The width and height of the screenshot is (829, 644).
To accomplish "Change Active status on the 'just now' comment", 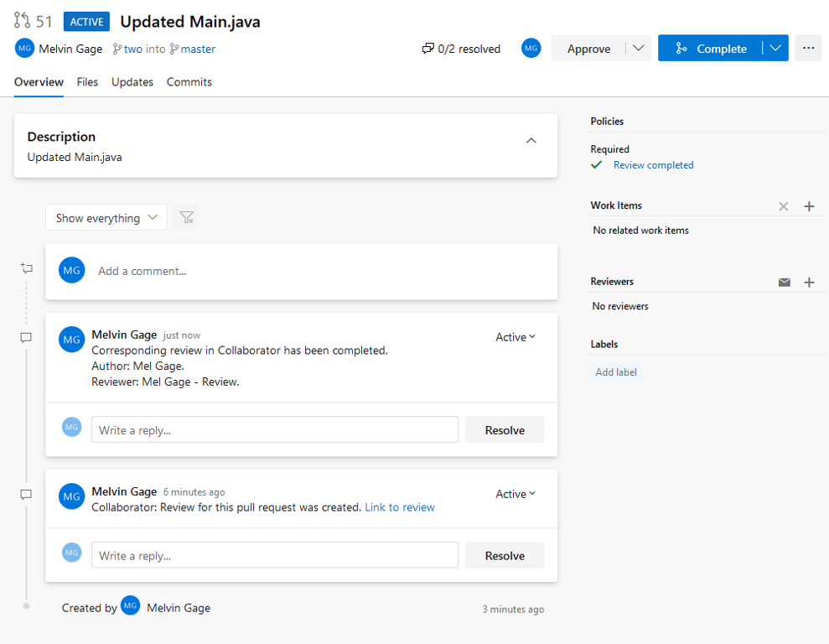I will (516, 337).
